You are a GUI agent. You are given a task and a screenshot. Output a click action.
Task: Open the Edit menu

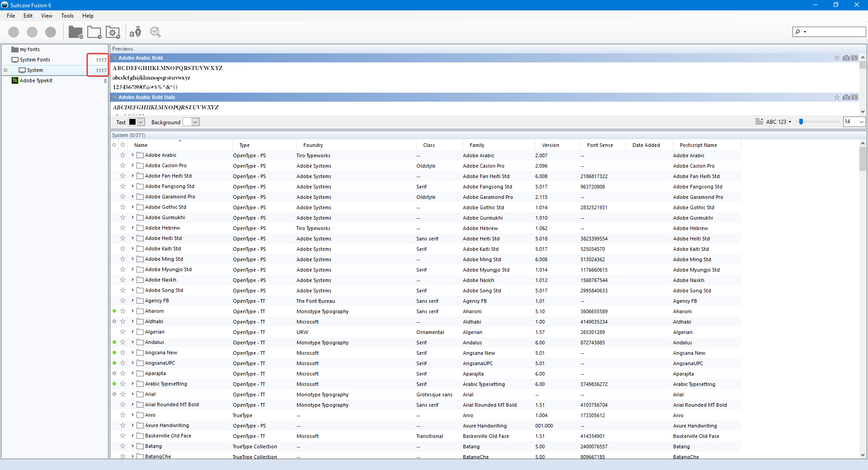pyautogui.click(x=28, y=16)
